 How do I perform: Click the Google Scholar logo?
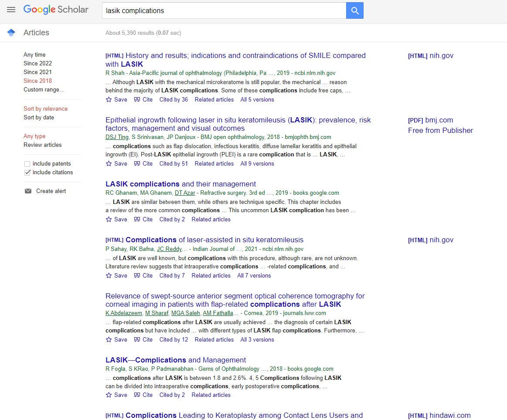56,9
